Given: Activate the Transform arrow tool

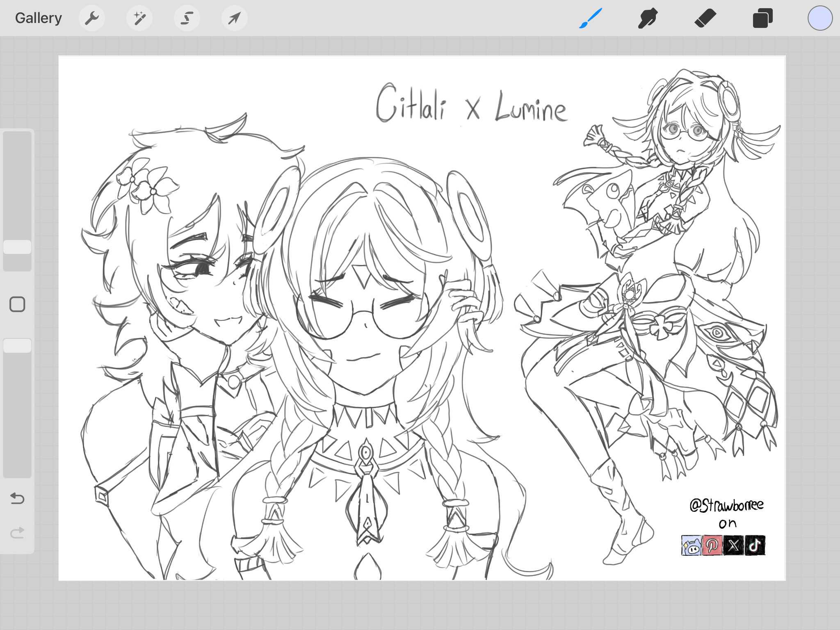Looking at the screenshot, I should (x=234, y=18).
